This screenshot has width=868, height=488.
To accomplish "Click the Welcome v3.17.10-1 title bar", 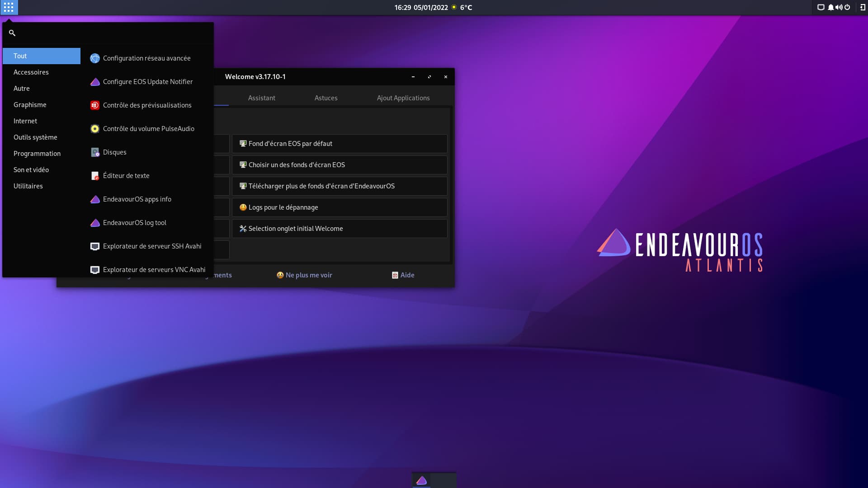I will (x=255, y=77).
